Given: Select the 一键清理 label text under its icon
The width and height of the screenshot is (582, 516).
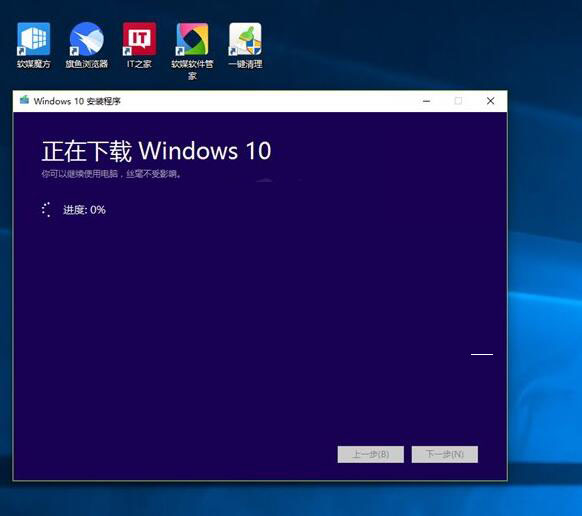Looking at the screenshot, I should (x=245, y=64).
